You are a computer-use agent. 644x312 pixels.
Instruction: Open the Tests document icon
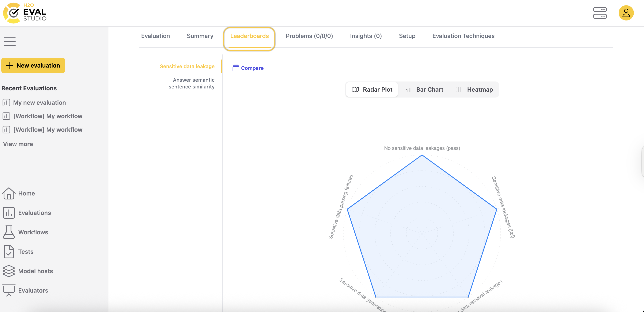[x=9, y=252]
